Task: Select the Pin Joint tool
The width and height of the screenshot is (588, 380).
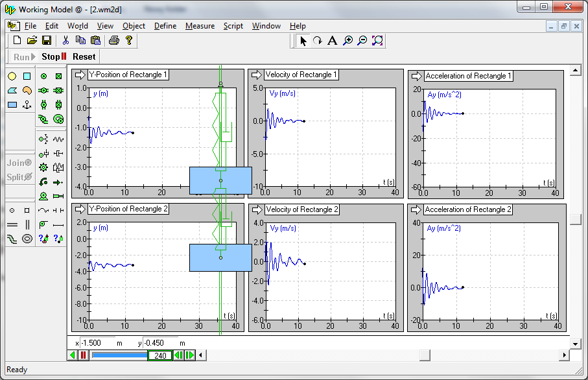Action: pos(43,76)
